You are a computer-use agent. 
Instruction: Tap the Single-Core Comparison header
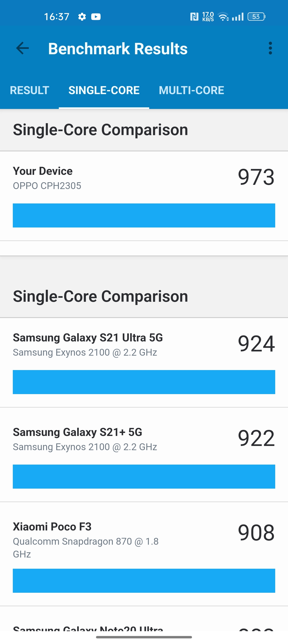[x=100, y=129]
